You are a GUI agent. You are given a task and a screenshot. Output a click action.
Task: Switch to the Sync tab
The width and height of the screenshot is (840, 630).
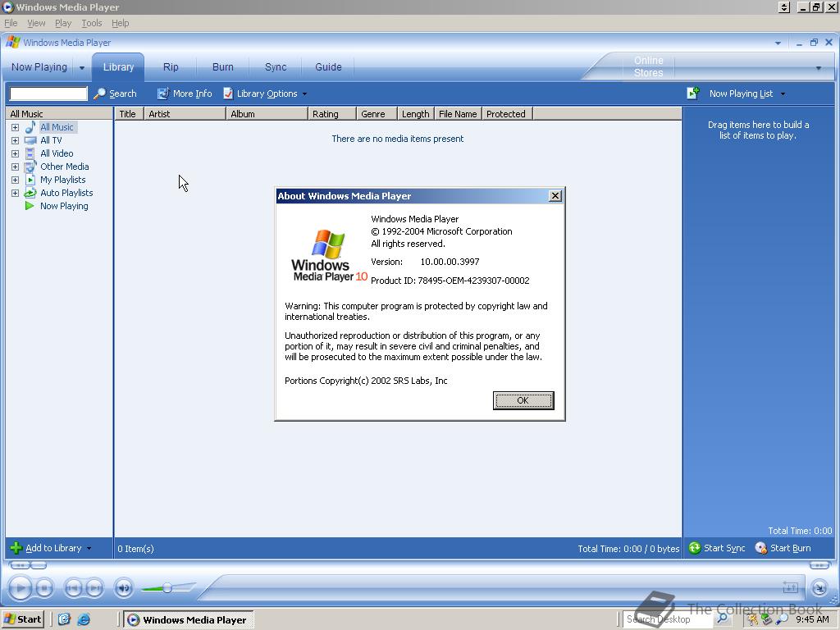pos(276,67)
